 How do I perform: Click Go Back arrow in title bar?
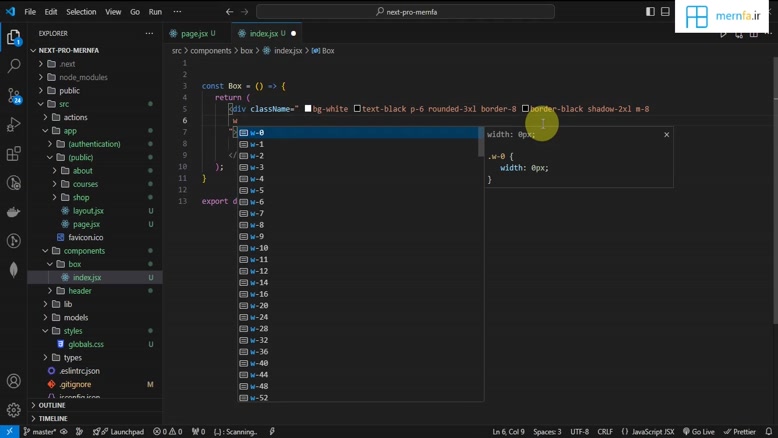(229, 12)
